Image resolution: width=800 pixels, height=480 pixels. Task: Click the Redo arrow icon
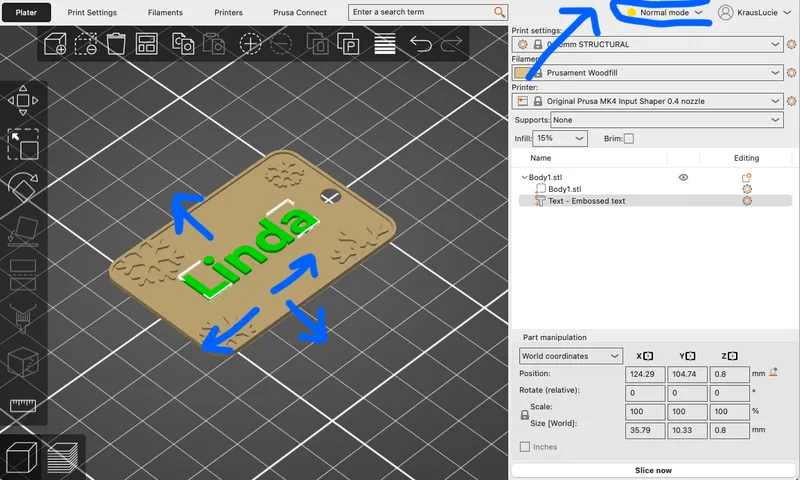(451, 44)
